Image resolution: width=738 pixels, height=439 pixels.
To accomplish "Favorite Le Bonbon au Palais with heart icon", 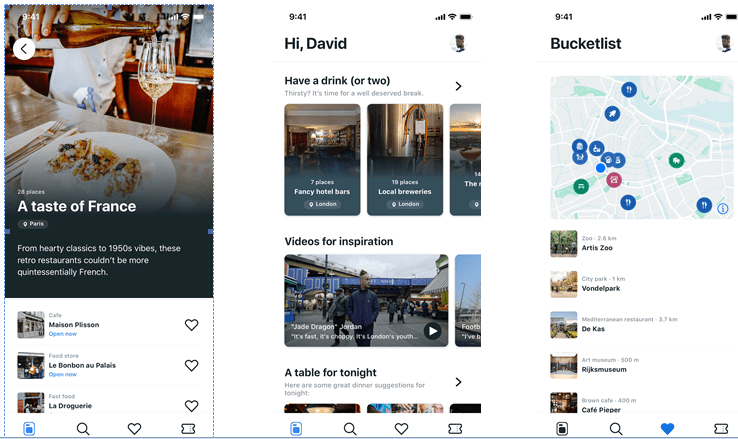I will point(191,365).
